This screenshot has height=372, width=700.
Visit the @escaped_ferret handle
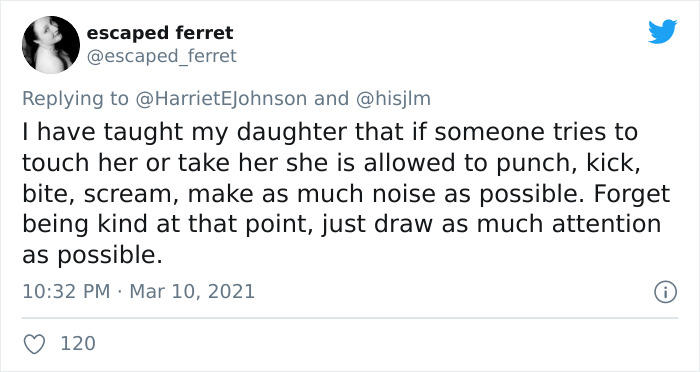pos(162,57)
